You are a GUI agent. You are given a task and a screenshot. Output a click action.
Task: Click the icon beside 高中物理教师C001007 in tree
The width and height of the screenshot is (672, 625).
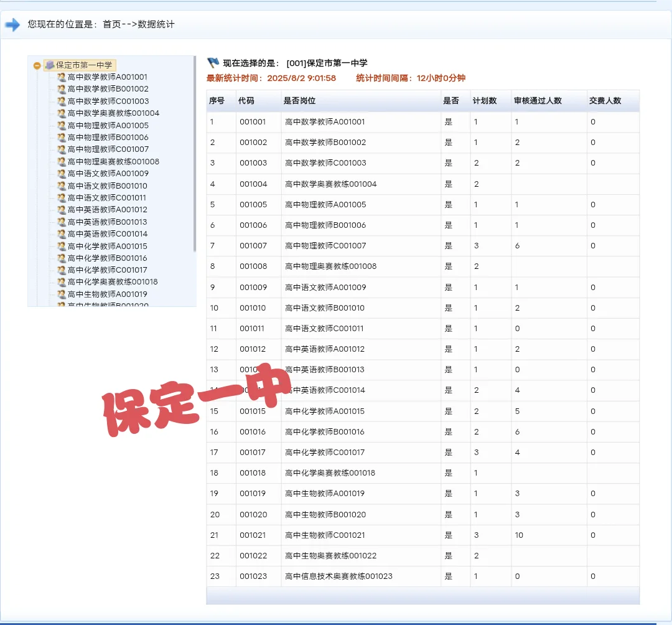(61, 149)
